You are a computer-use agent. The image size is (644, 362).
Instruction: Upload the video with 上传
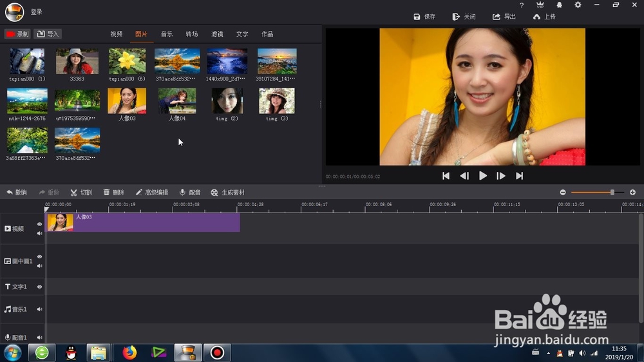544,17
